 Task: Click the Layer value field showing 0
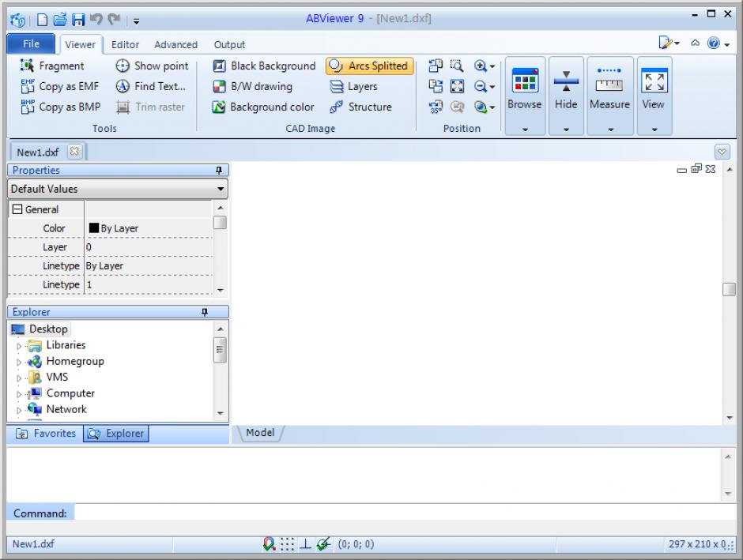click(149, 247)
